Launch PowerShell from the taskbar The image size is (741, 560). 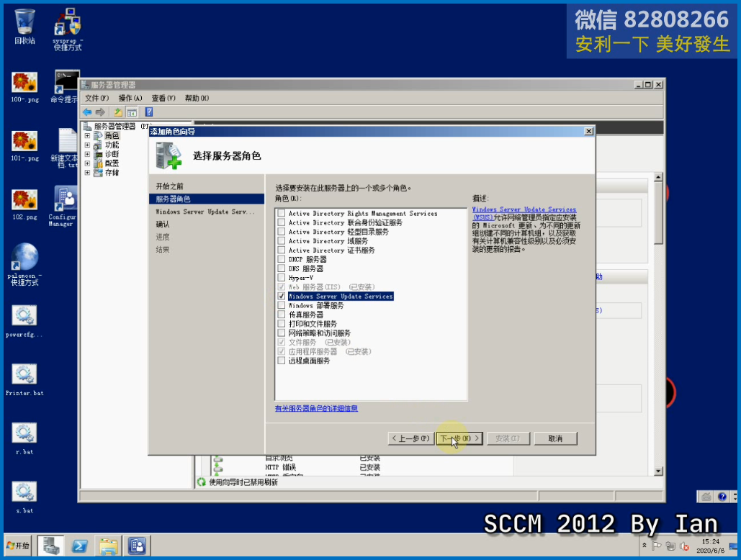(x=79, y=546)
